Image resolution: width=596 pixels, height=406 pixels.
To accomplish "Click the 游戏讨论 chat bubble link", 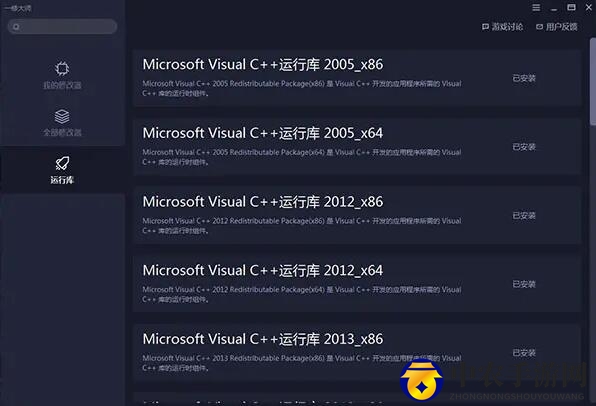I will (x=502, y=27).
